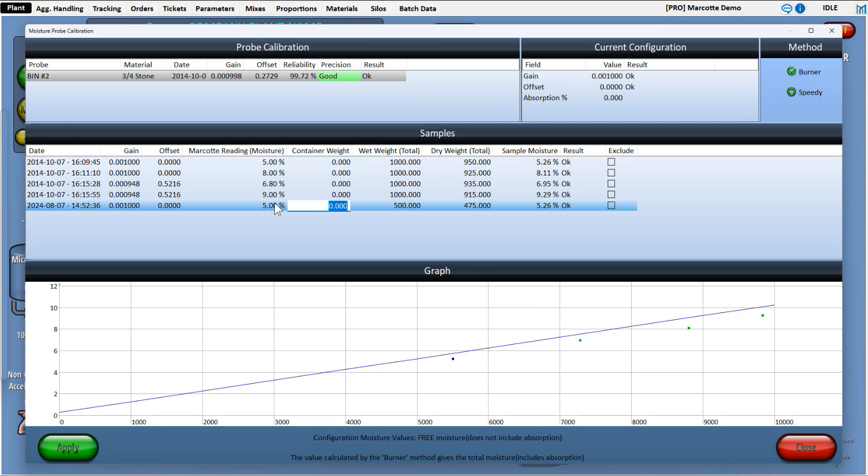Maximize the Moisture Probe Calibration window
Image resolution: width=868 pixels, height=476 pixels.
pyautogui.click(x=811, y=31)
